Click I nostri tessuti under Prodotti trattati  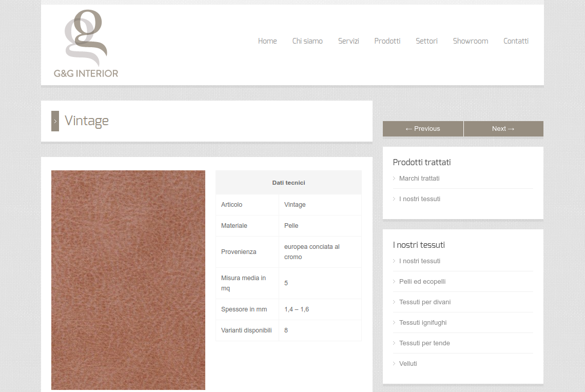[420, 199]
